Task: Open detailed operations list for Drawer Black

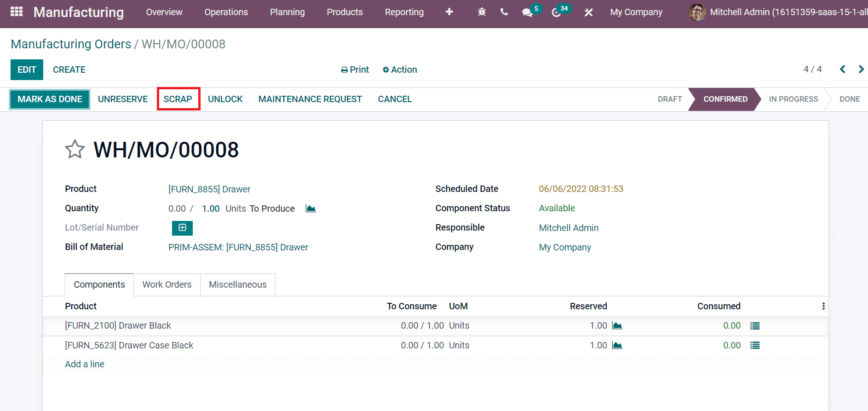Action: click(x=755, y=326)
